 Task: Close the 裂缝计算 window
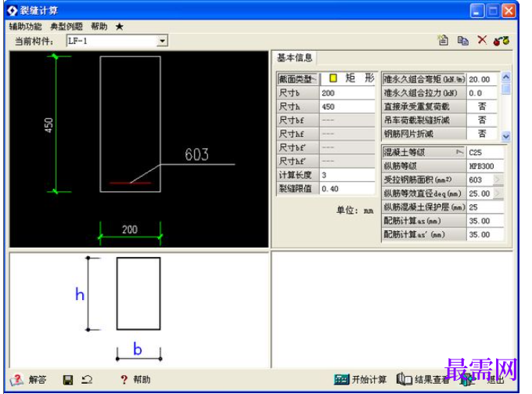509,11
